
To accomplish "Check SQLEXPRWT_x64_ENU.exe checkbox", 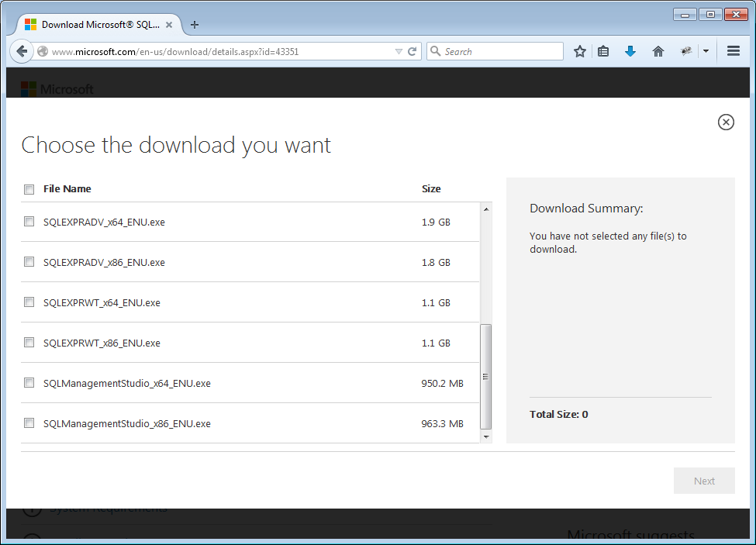I will (x=29, y=302).
